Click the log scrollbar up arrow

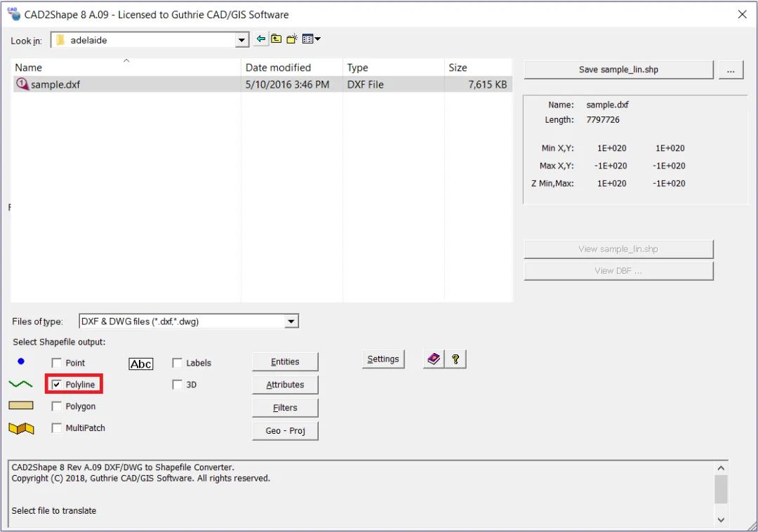(721, 467)
